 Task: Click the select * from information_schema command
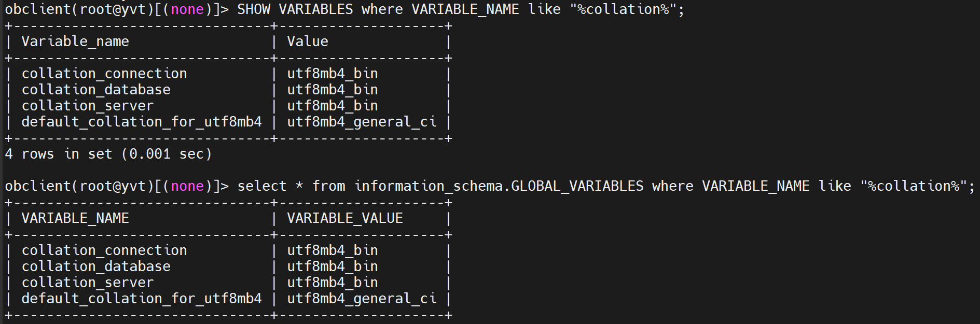pos(606,186)
